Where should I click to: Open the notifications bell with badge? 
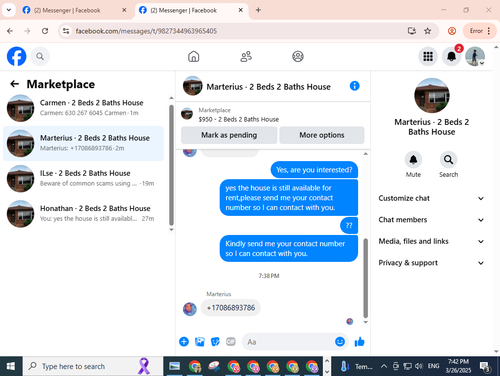[451, 56]
